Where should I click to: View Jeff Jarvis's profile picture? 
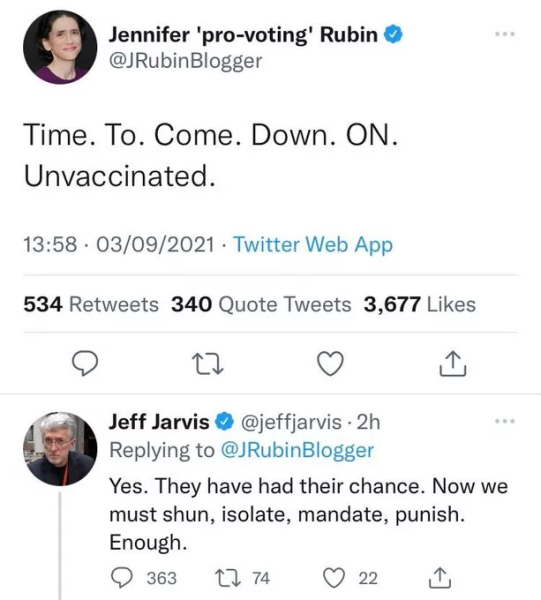(x=60, y=448)
